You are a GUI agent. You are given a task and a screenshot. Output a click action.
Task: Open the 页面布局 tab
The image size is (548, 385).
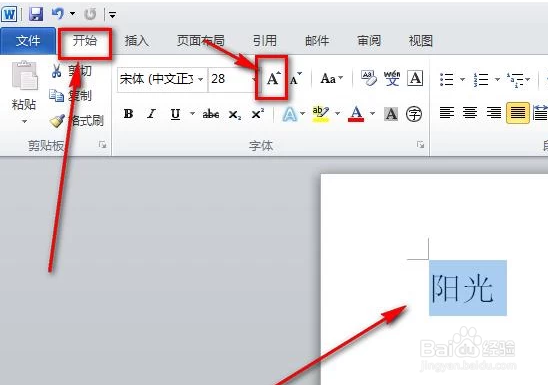(x=201, y=41)
